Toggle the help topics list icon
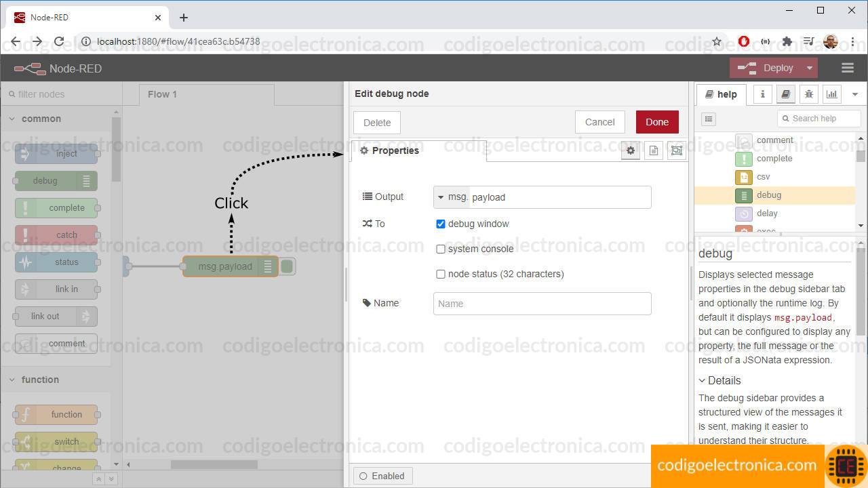Screen dimensions: 868x488 [709, 119]
